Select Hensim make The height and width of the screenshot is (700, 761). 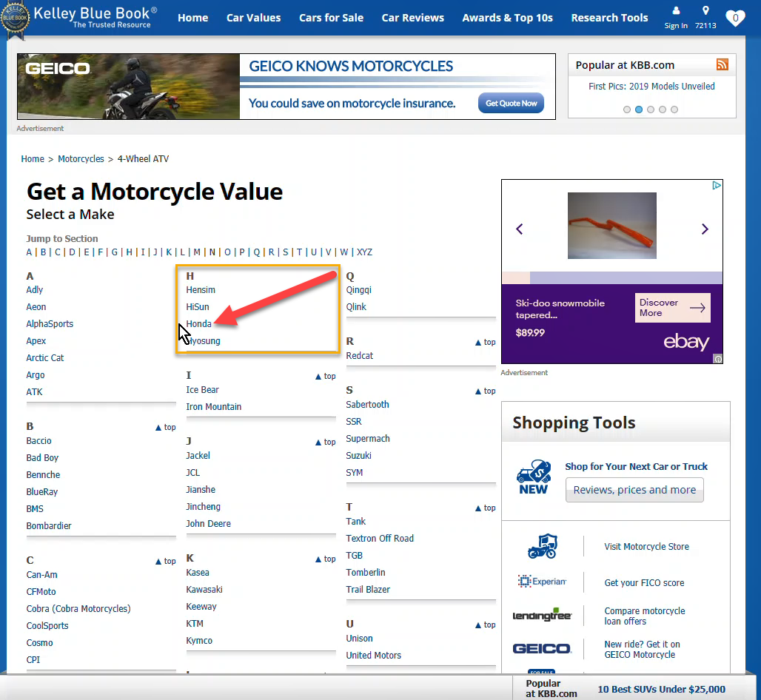[201, 289]
